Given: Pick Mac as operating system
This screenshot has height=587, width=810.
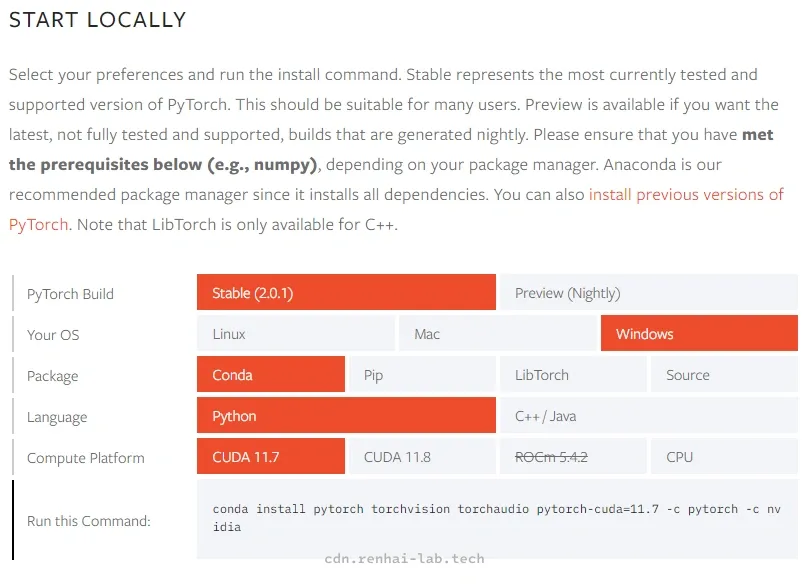Looking at the screenshot, I should pyautogui.click(x=497, y=334).
